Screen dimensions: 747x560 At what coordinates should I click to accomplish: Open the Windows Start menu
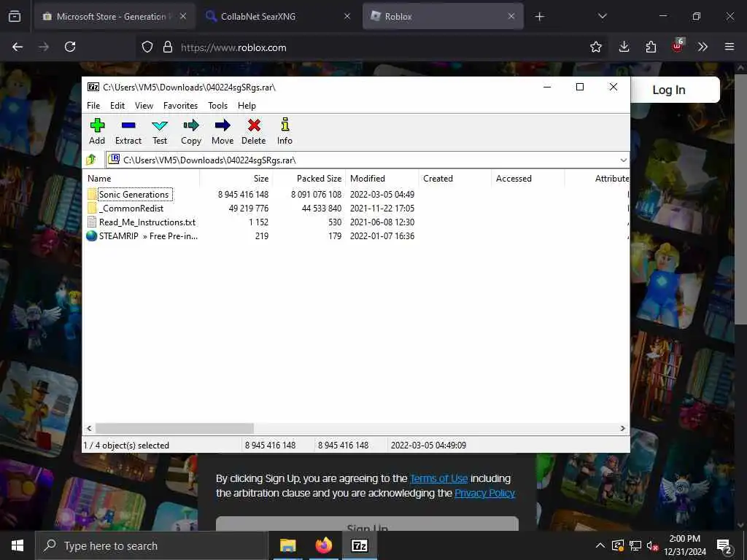(18, 545)
